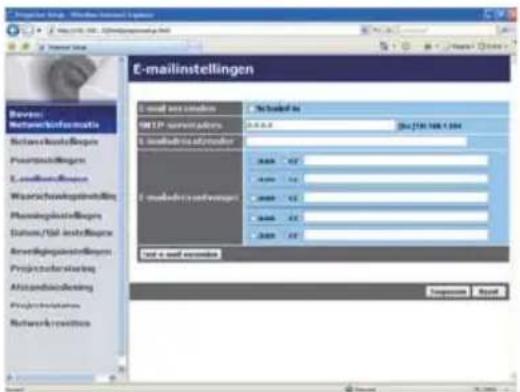Open Netwerkinstellingen in the sidebar menu
The image size is (520, 392).
pyautogui.click(x=54, y=142)
